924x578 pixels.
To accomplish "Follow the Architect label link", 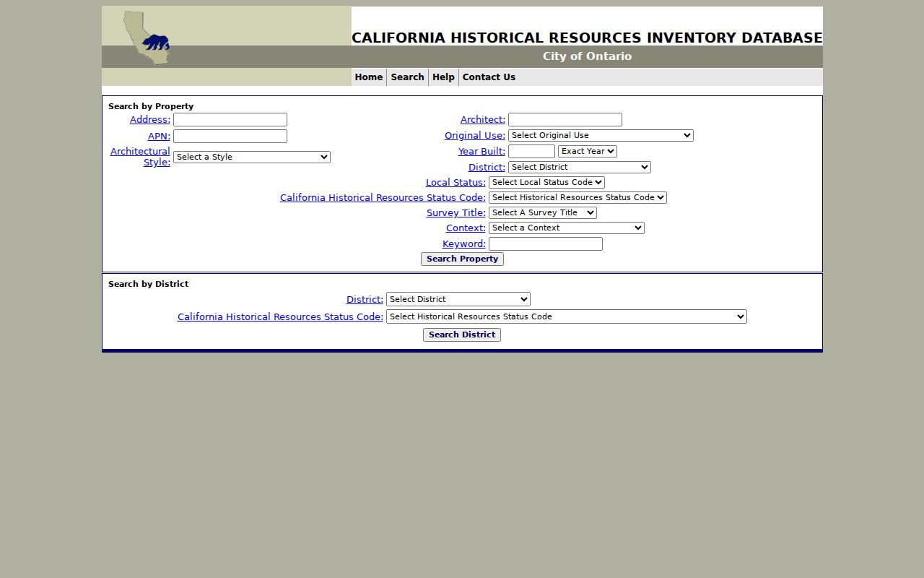I will coord(483,120).
